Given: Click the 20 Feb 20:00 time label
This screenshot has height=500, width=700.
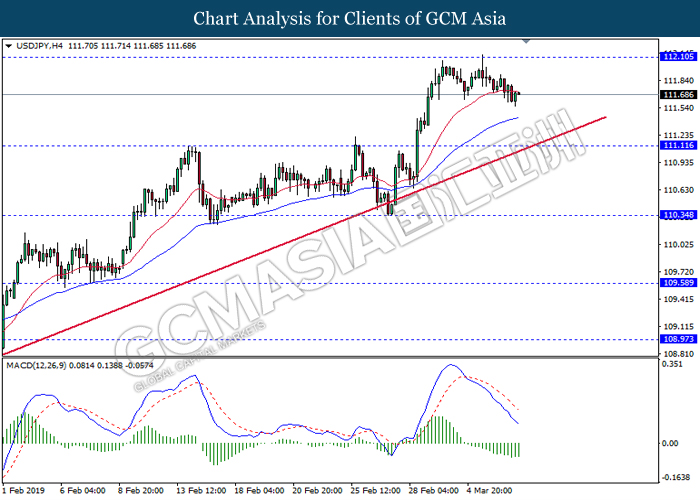Looking at the screenshot, I should click(317, 490).
